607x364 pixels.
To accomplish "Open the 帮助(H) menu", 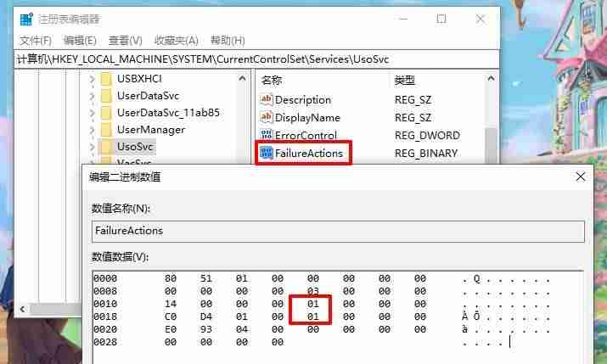I will coord(228,41).
